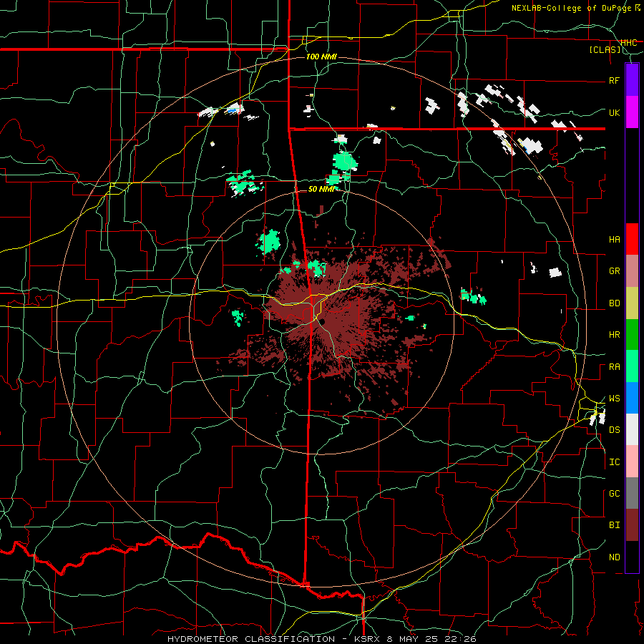Viewport: 644px width, 644px height.
Task: Click the 'KSRX' radar station identifier
Action: pyautogui.click(x=368, y=639)
